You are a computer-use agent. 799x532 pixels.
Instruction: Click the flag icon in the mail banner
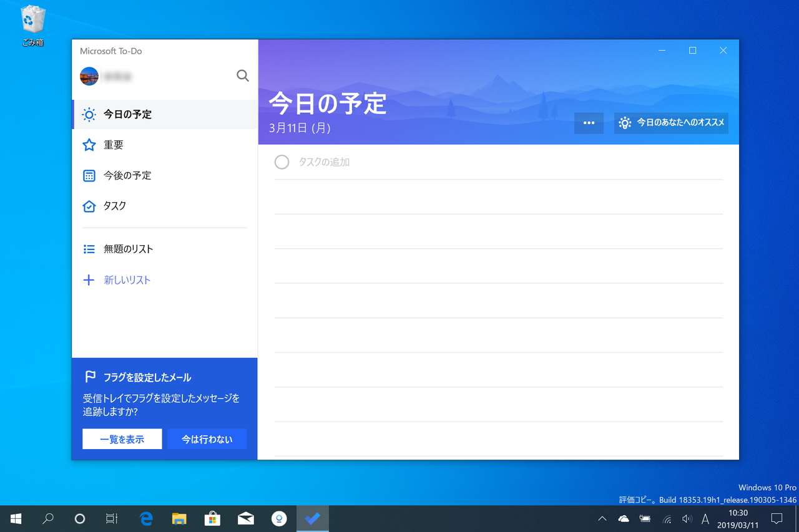(89, 376)
